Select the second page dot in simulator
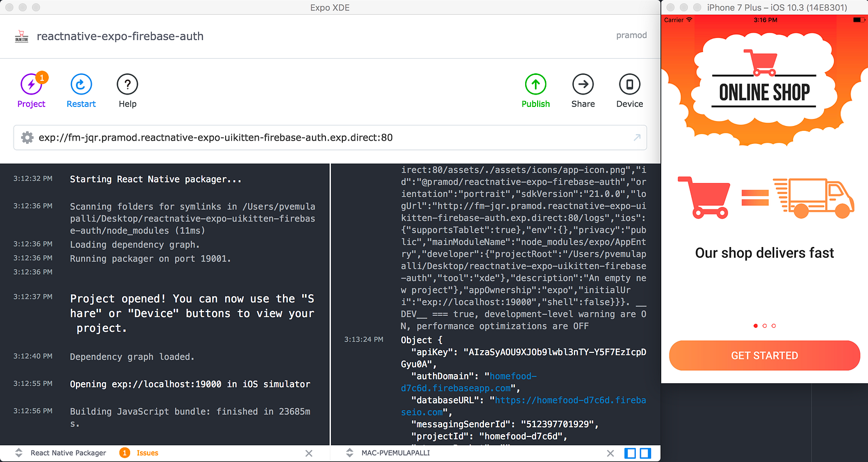The image size is (868, 462). coord(764,326)
